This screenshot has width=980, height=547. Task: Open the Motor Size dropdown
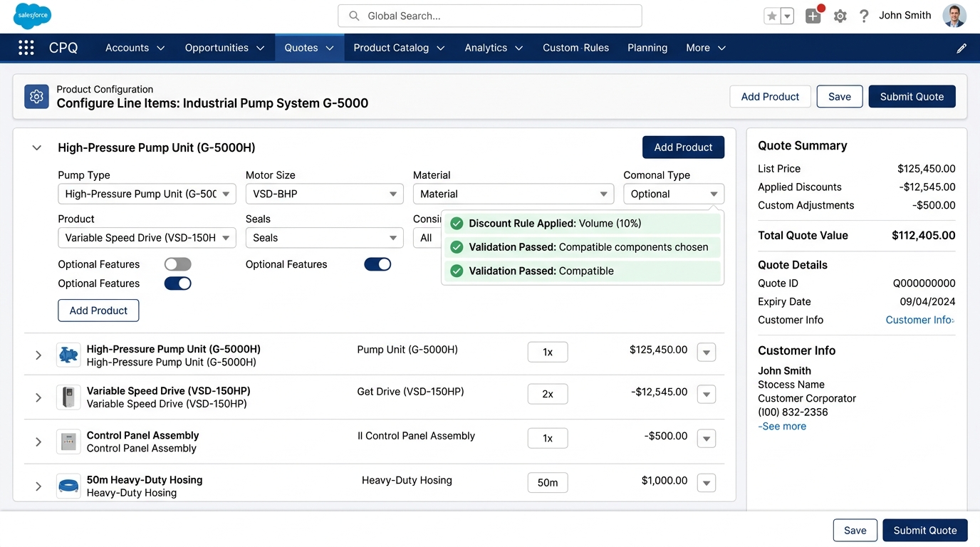point(324,193)
